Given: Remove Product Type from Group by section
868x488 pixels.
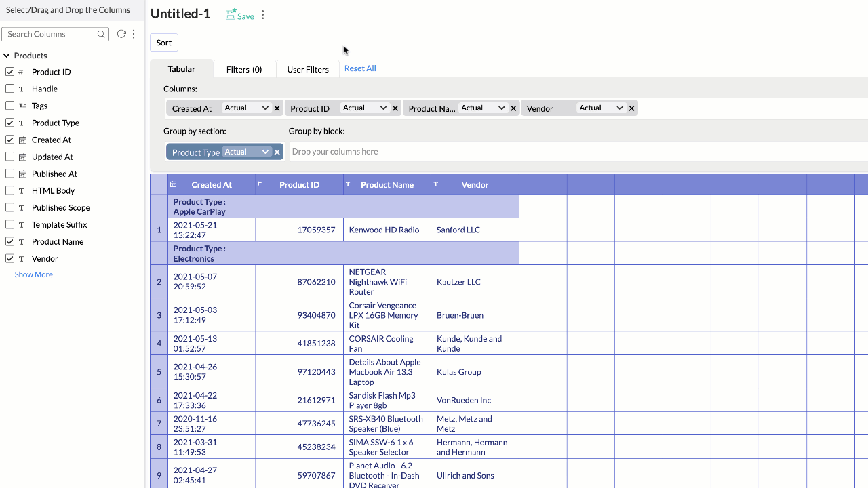Looking at the screenshot, I should click(x=277, y=151).
